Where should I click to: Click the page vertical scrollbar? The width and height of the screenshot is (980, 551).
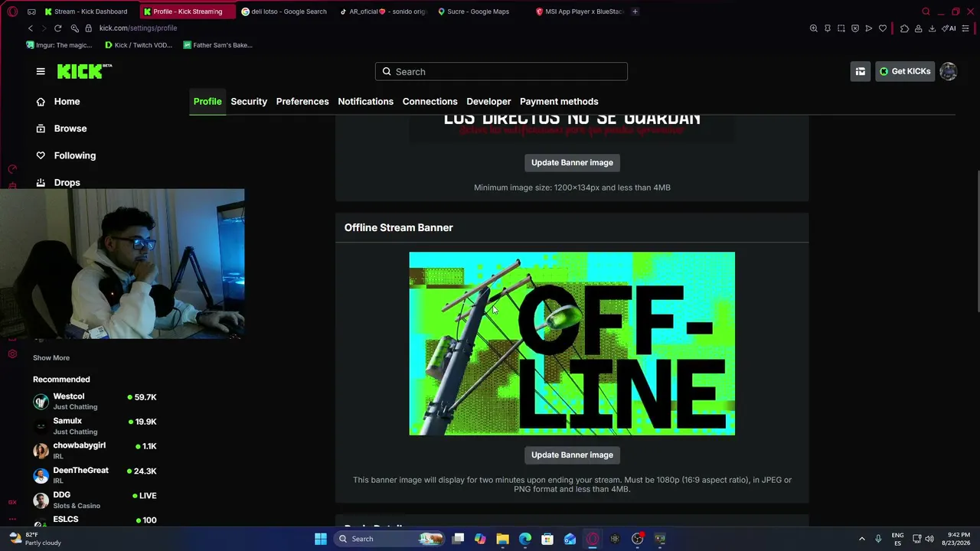(977, 241)
